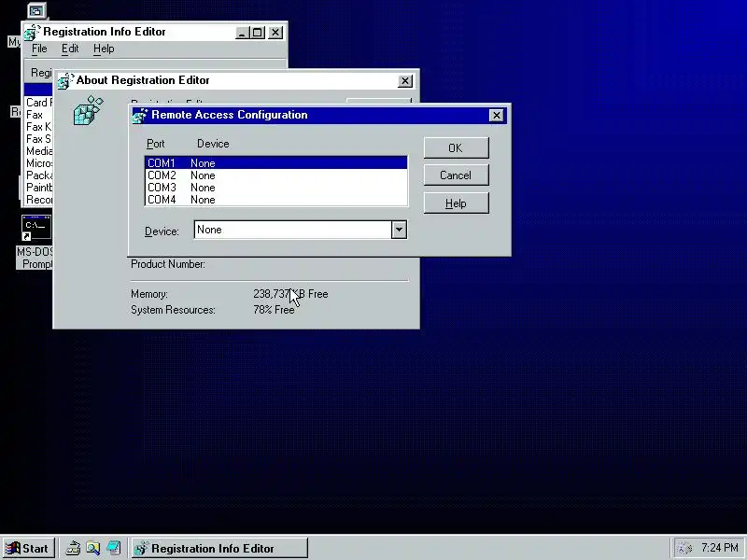
Task: Select the Packa entry in Registration Info Editor list
Action: coord(39,175)
